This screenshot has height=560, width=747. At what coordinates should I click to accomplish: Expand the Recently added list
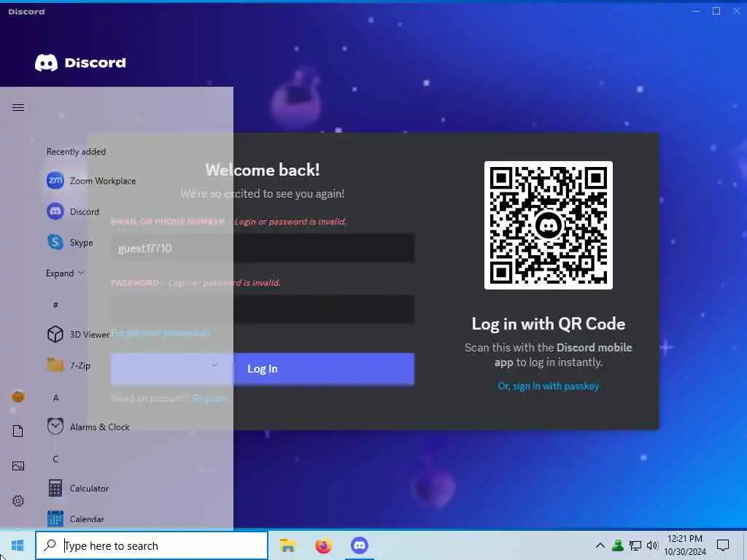coord(65,273)
